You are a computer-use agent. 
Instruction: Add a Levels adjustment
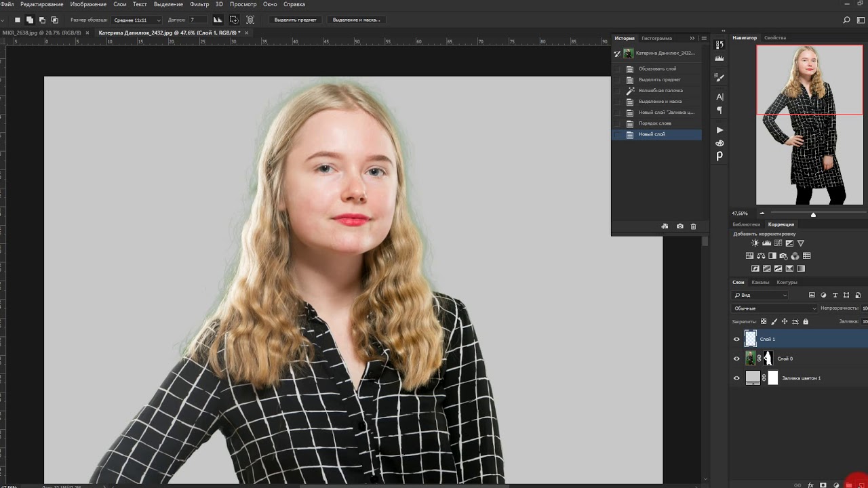(x=767, y=243)
